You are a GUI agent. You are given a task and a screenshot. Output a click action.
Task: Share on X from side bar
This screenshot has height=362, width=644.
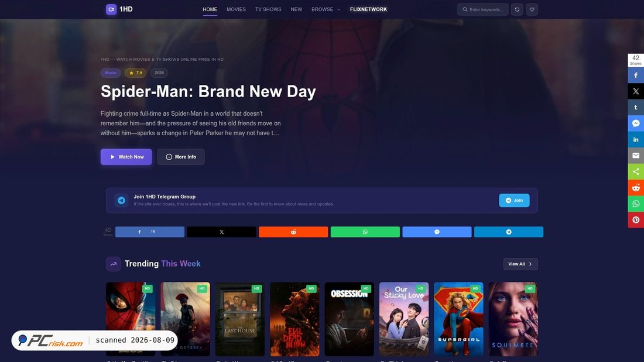[636, 91]
